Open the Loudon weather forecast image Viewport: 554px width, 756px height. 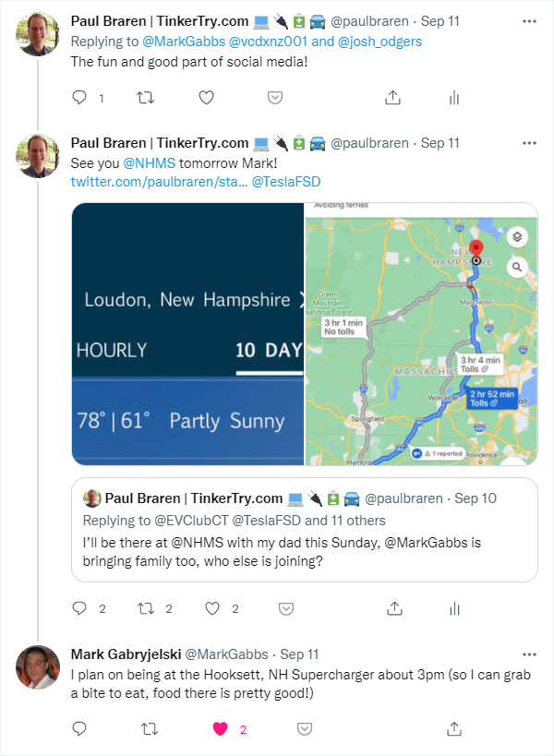[x=187, y=334]
